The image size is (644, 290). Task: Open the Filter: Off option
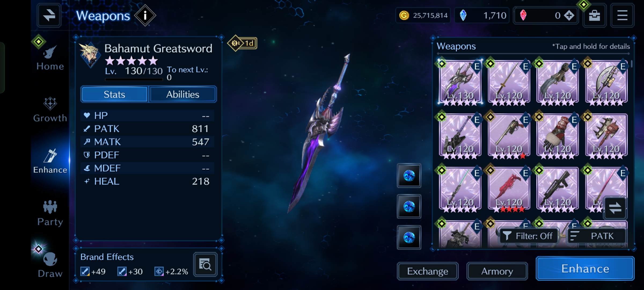coord(528,236)
